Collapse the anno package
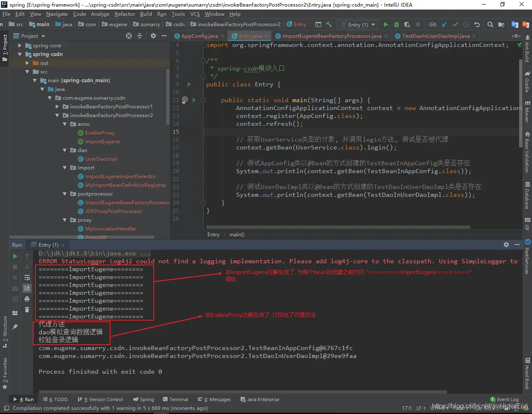The width and height of the screenshot is (532, 414). coord(65,124)
